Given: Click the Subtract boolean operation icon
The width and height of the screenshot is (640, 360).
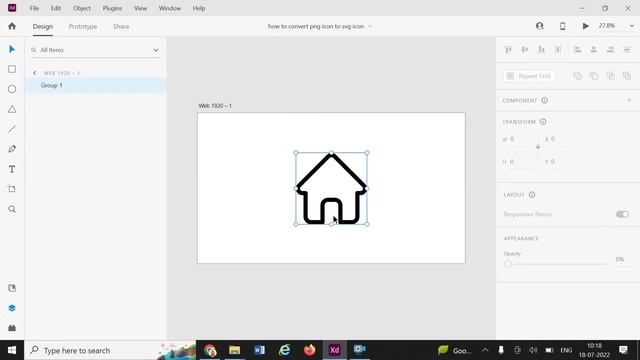Looking at the screenshot, I should coord(594,76).
